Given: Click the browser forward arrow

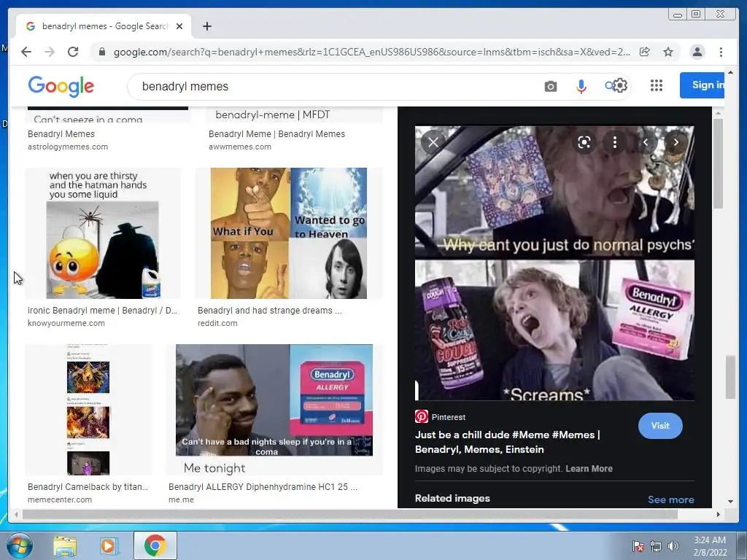Looking at the screenshot, I should 50,52.
